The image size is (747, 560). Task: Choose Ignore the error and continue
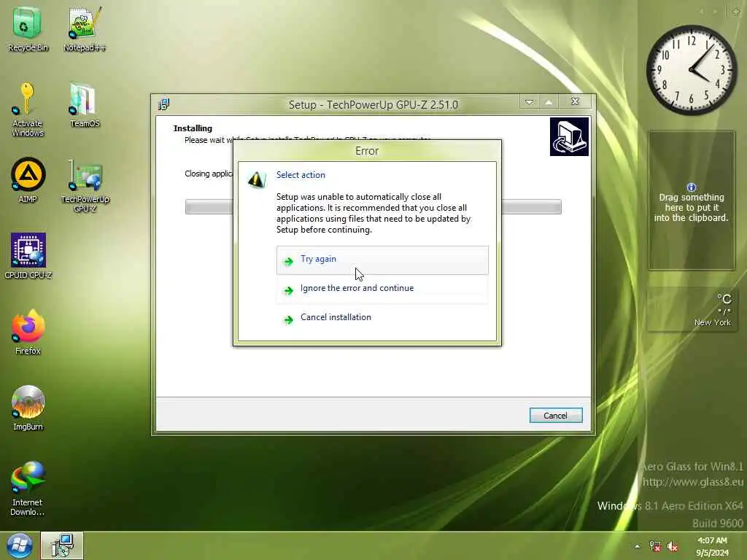[382, 289]
